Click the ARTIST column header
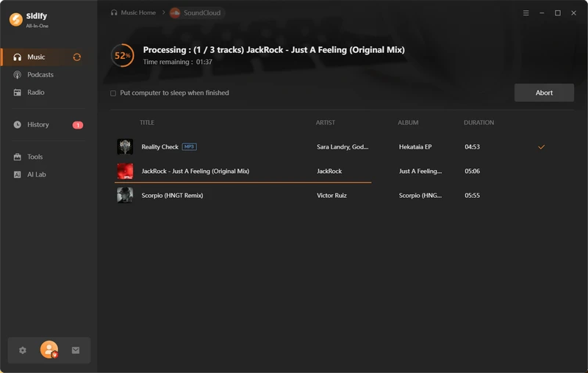The width and height of the screenshot is (588, 373). pos(326,123)
